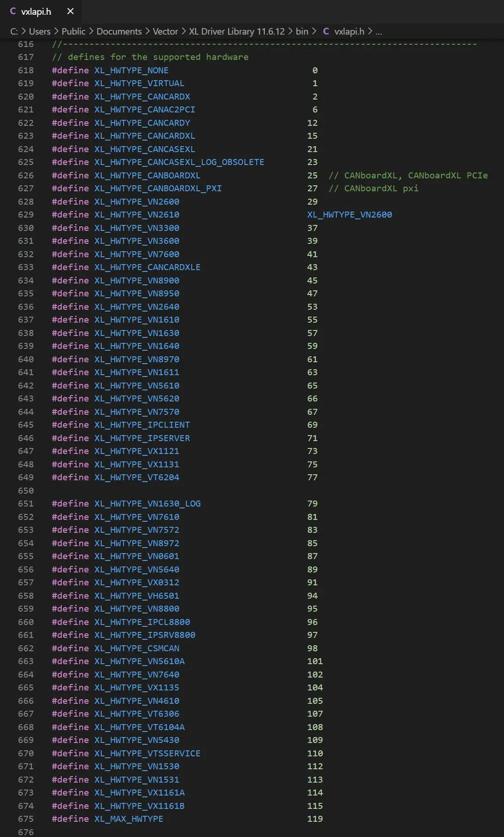The height and width of the screenshot is (837, 504).
Task: Click the 'bin' breadcrumb folder
Action: pyautogui.click(x=302, y=31)
